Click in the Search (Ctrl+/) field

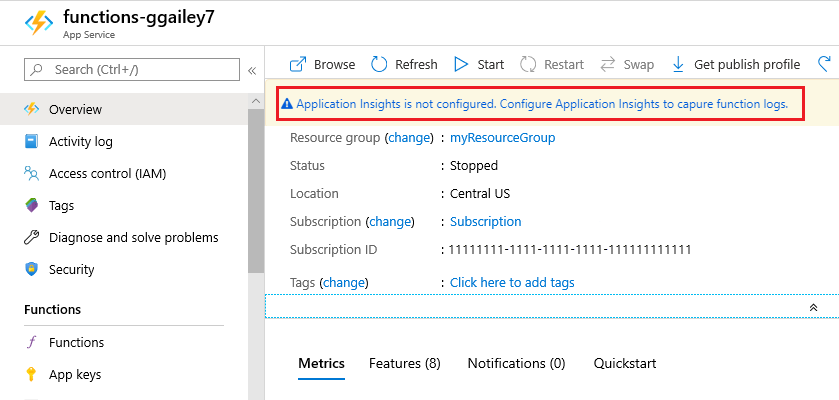130,70
